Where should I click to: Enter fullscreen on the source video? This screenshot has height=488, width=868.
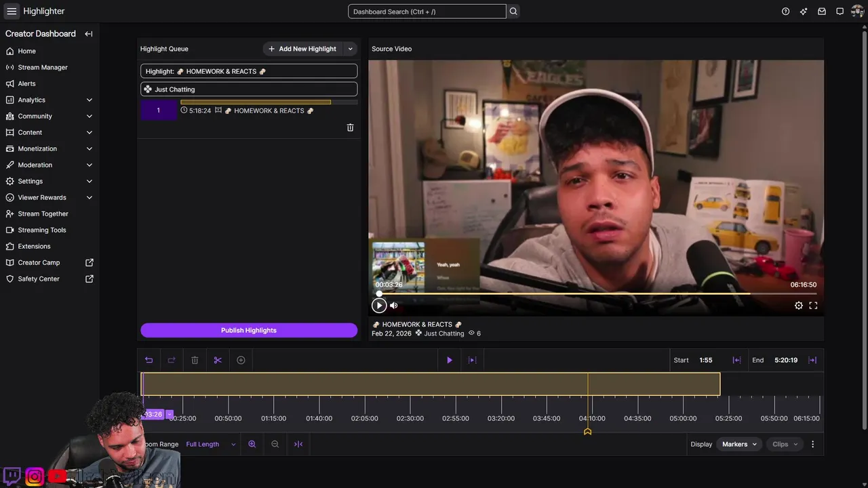pyautogui.click(x=813, y=306)
